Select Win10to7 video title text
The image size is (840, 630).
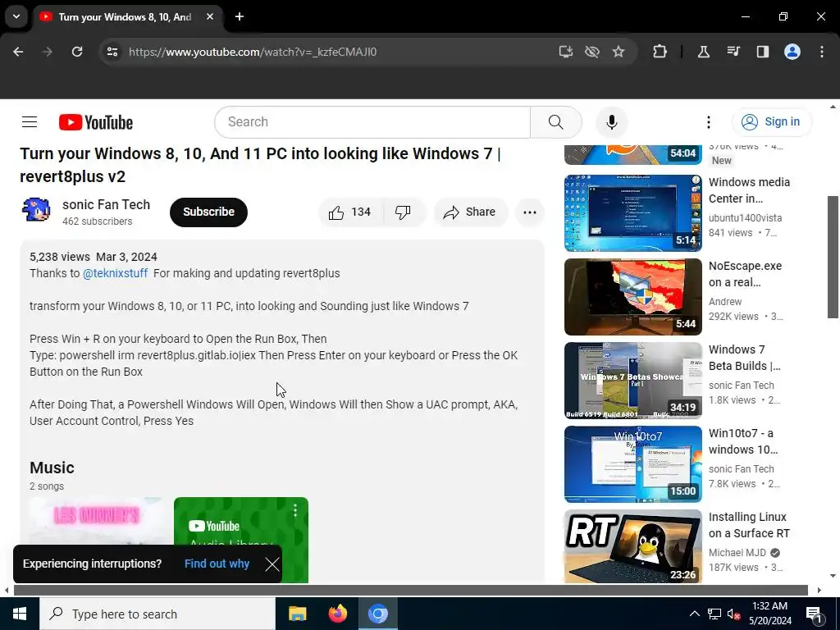click(743, 441)
